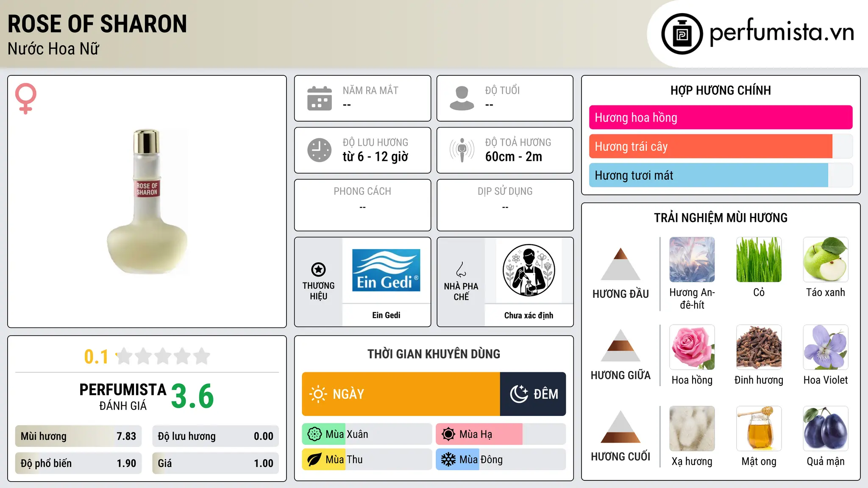Click the perfumer illustration icon

[529, 270]
